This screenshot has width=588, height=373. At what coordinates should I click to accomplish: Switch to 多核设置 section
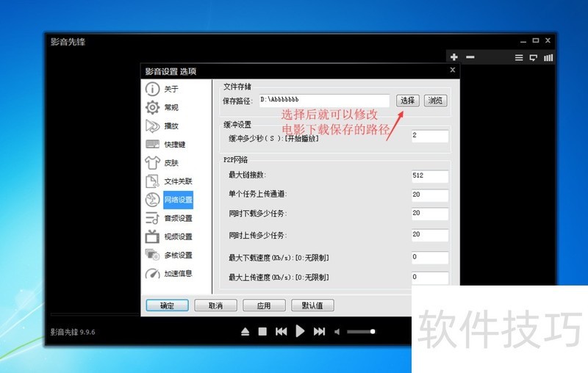click(178, 255)
